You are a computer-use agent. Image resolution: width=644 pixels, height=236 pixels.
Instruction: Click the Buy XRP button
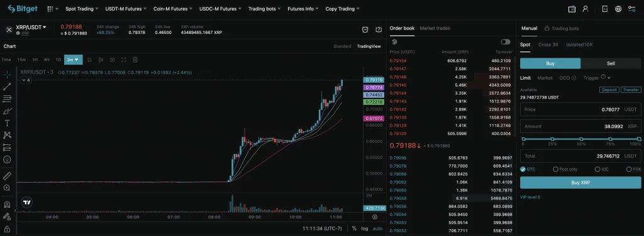580,182
